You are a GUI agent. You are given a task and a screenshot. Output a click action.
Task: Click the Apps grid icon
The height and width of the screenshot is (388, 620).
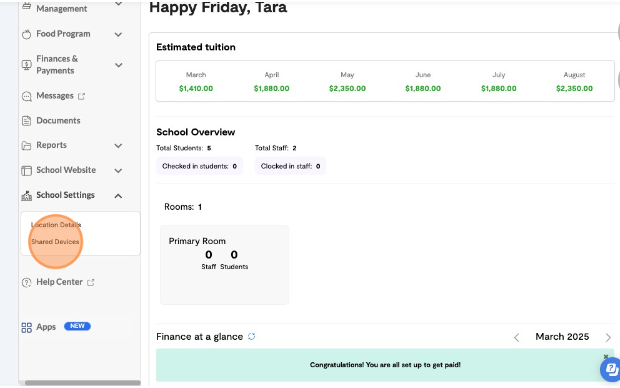tap(26, 327)
